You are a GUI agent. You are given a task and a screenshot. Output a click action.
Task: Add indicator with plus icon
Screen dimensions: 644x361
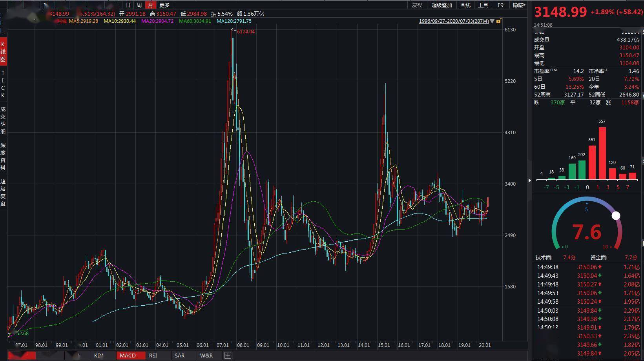point(228,356)
